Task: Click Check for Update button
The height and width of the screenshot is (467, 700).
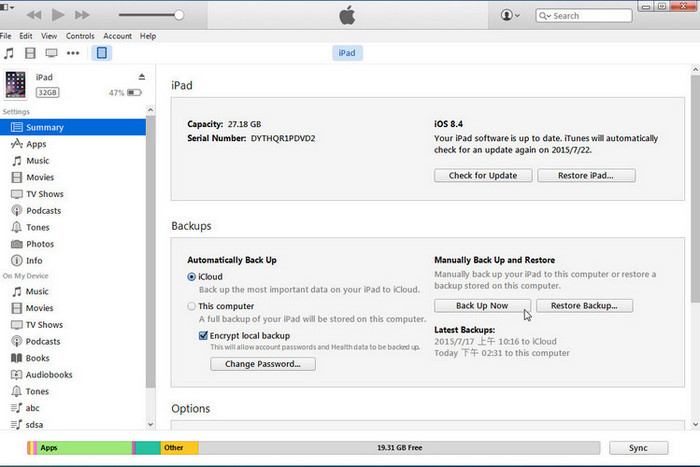Action: pyautogui.click(x=483, y=175)
